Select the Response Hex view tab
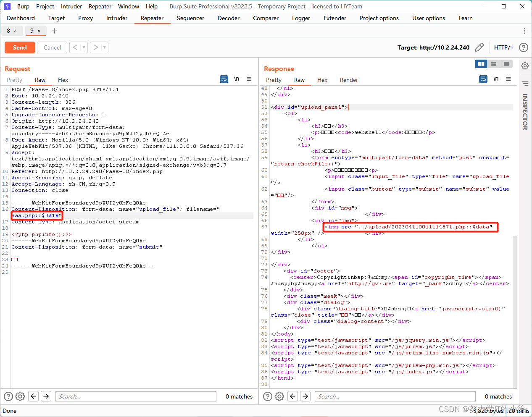532x417 pixels. [x=322, y=80]
